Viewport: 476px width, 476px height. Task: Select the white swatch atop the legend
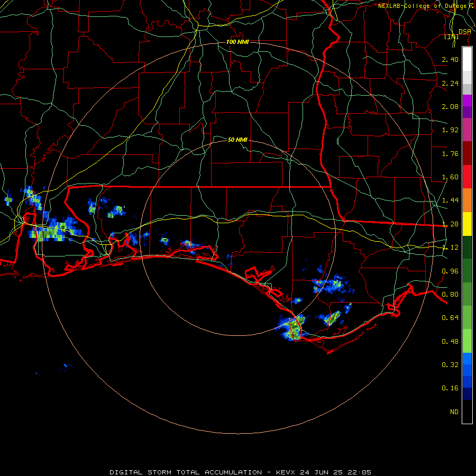(x=467, y=59)
